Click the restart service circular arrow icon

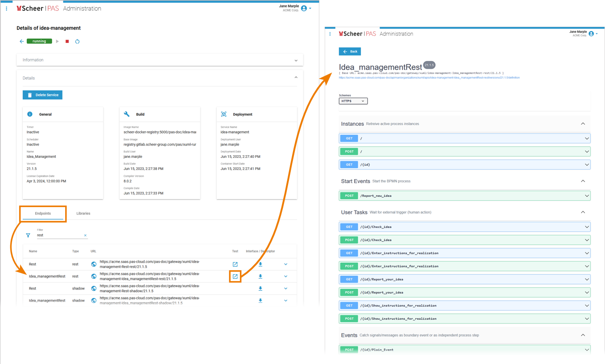pyautogui.click(x=77, y=41)
